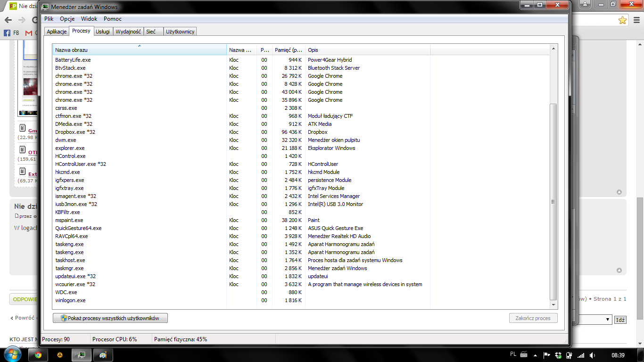644x362 pixels.
Task: Sort processes by the Pamięć column
Action: pos(289,50)
